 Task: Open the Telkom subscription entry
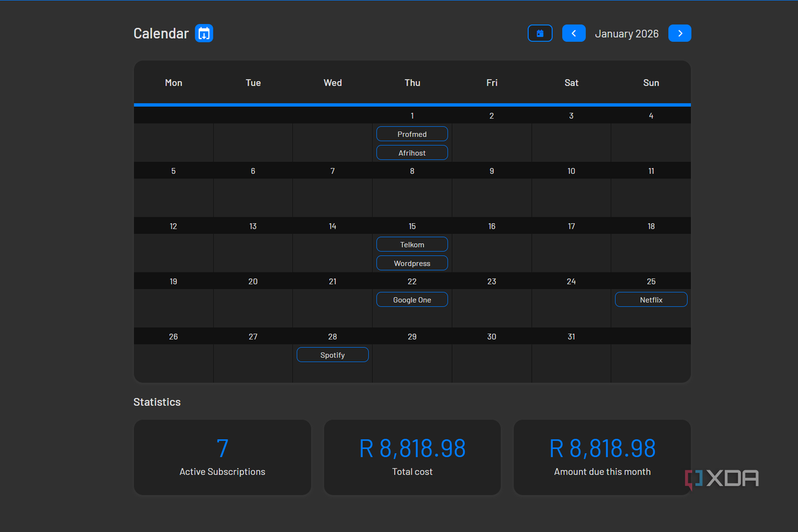tap(412, 245)
